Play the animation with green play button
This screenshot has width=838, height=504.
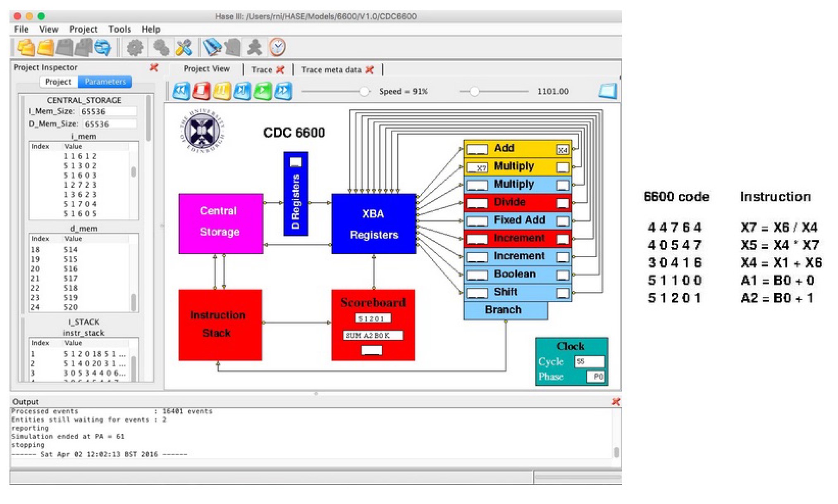tap(263, 91)
